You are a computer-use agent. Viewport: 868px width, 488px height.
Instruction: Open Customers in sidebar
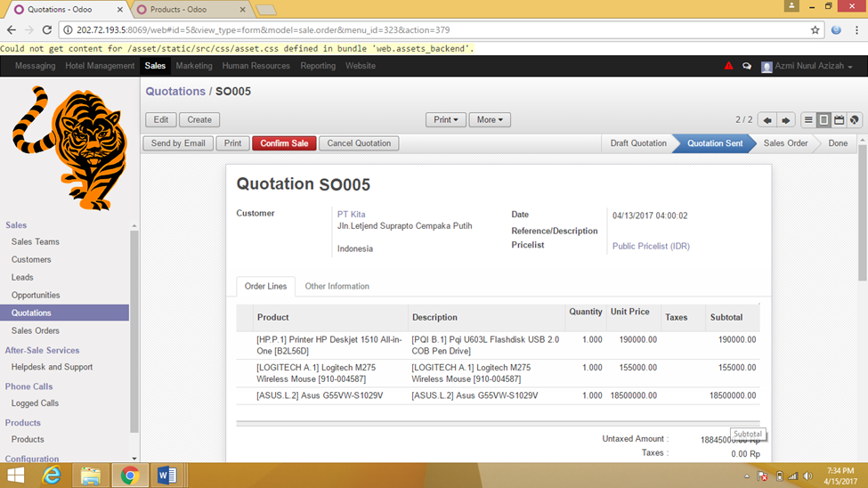31,260
